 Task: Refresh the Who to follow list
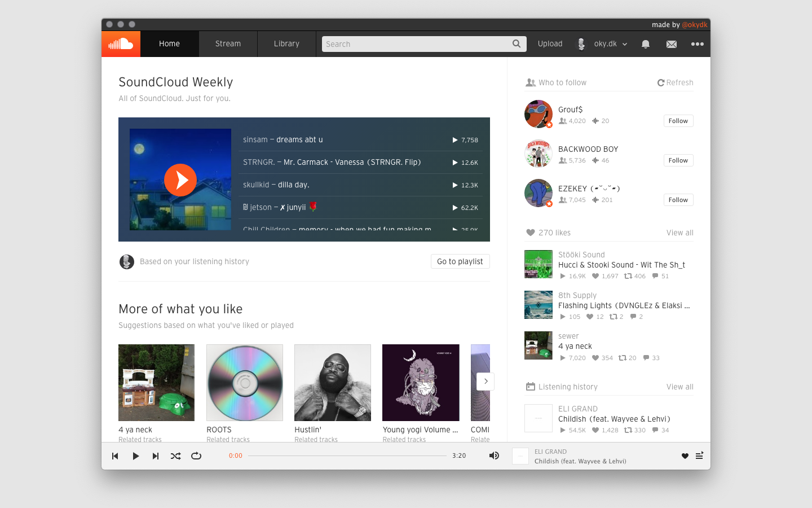tap(674, 82)
